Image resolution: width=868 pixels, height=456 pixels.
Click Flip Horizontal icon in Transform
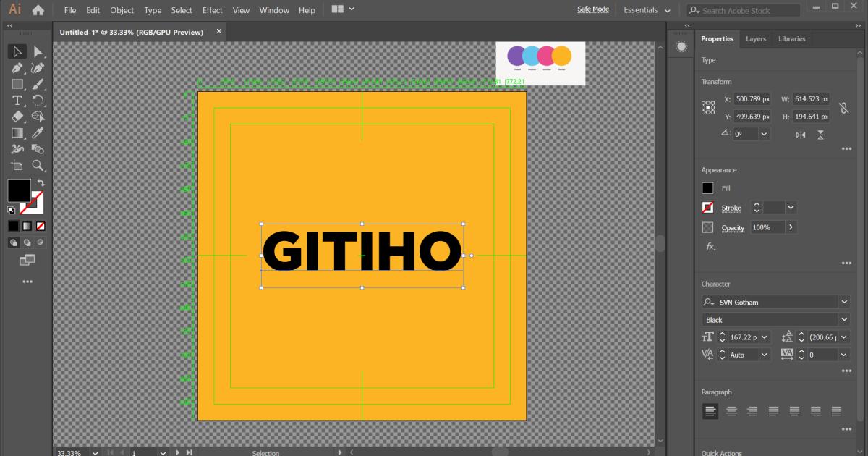pos(801,135)
